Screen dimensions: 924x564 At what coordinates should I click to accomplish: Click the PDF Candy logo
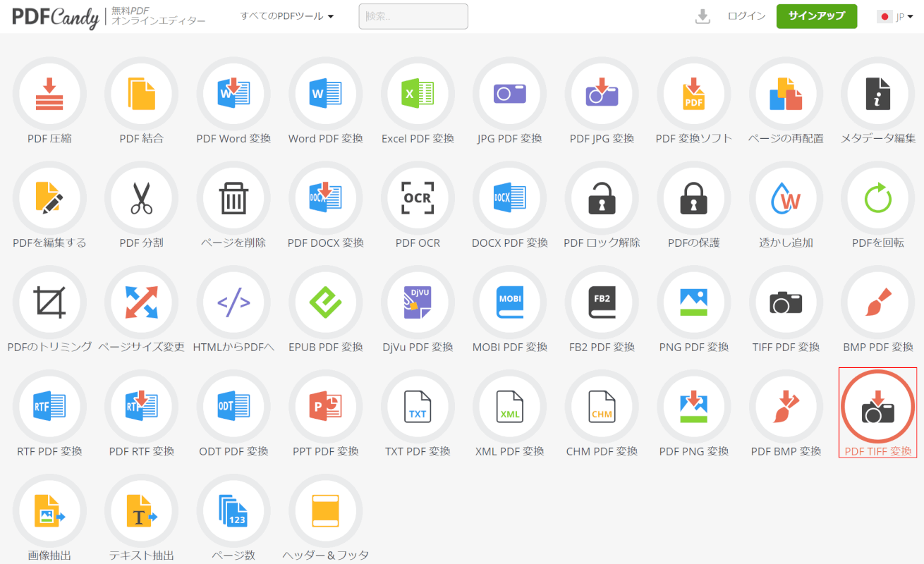click(55, 17)
